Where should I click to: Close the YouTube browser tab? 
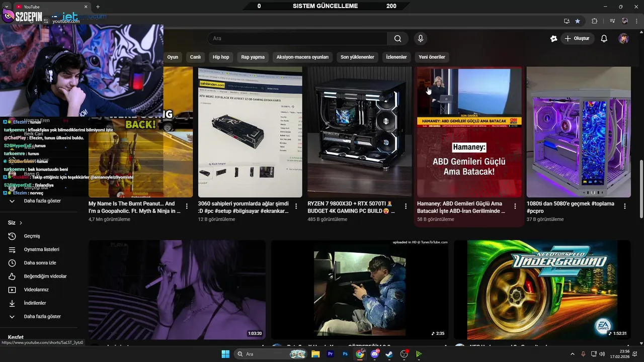click(86, 7)
